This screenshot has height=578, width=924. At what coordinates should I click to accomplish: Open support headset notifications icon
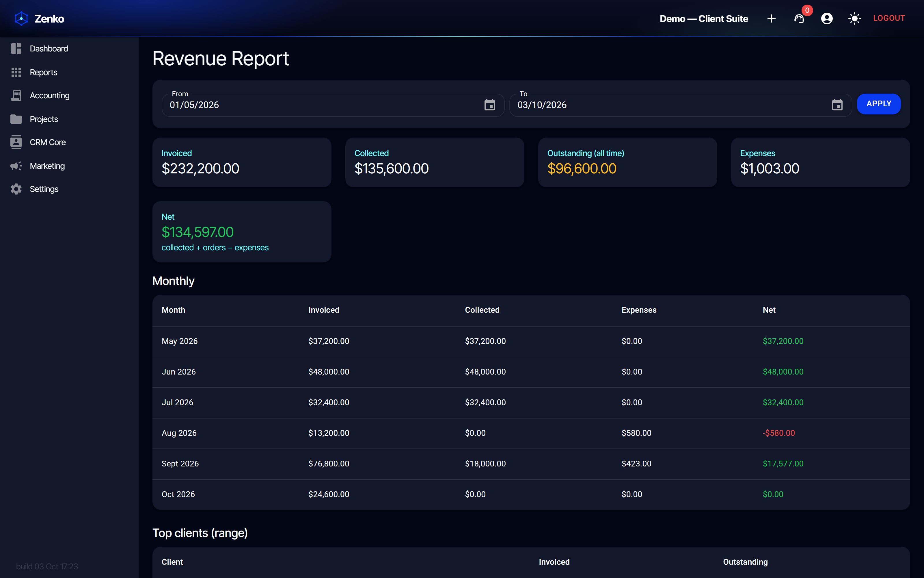[x=799, y=18]
